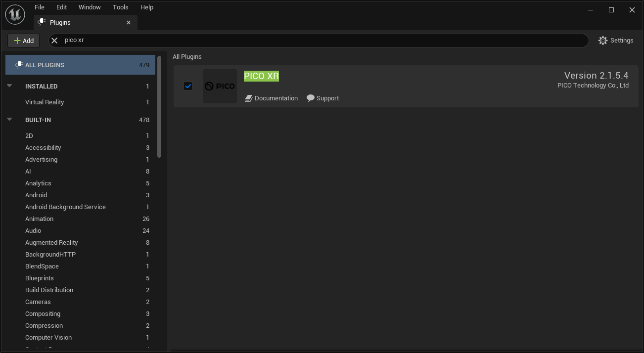Click the PICO logo thumbnail
The width and height of the screenshot is (644, 353).
pyautogui.click(x=220, y=86)
